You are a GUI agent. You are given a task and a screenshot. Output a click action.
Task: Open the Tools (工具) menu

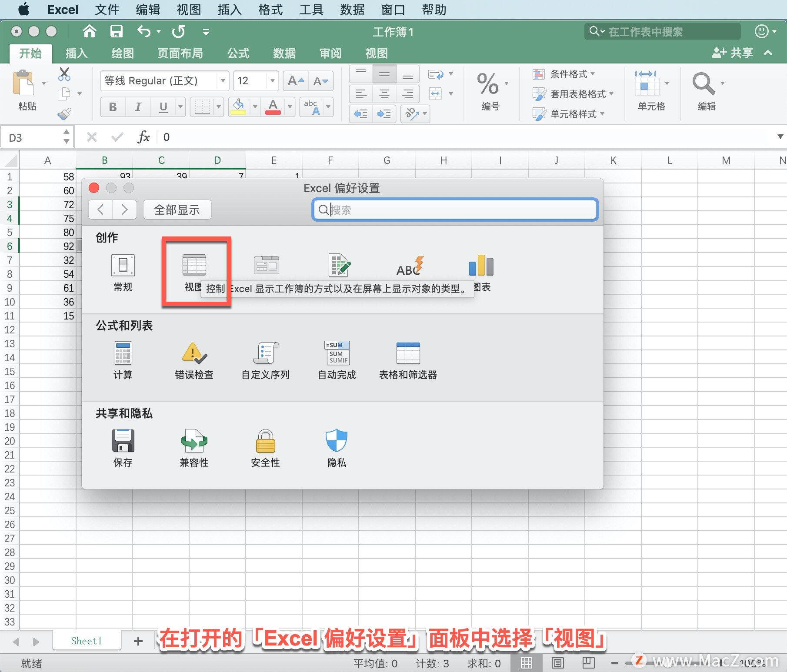311,10
